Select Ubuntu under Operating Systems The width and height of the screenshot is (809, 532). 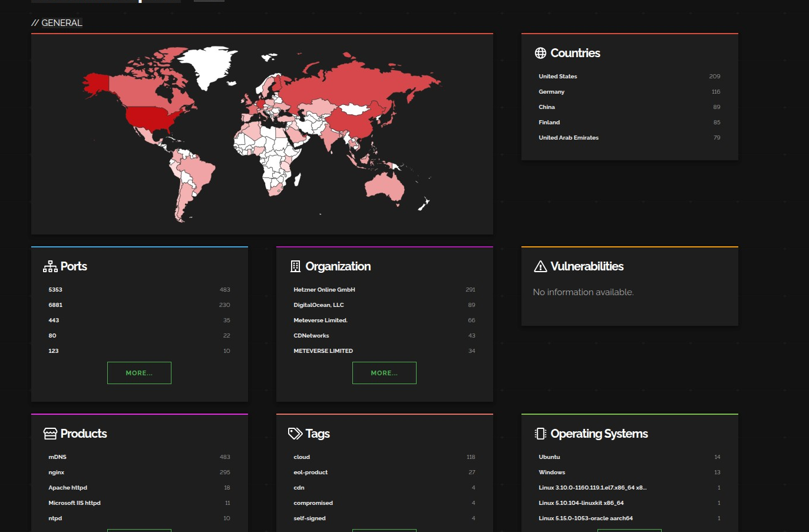pyautogui.click(x=549, y=457)
